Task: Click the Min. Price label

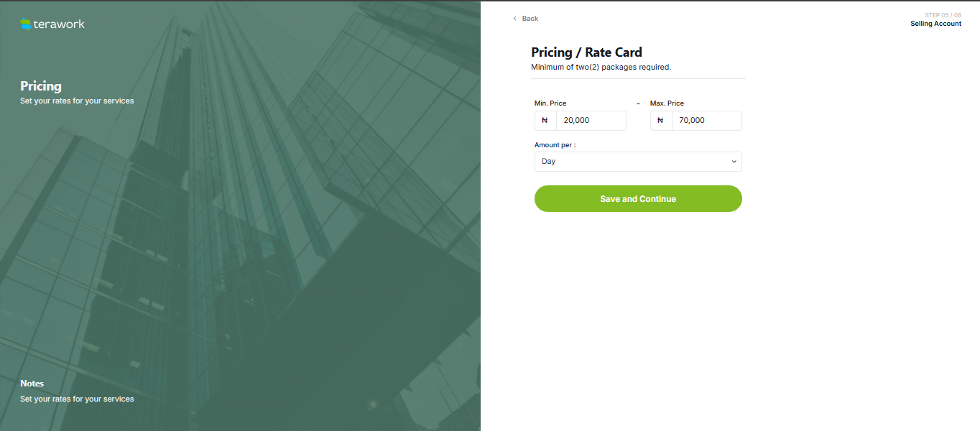Action: pos(550,103)
